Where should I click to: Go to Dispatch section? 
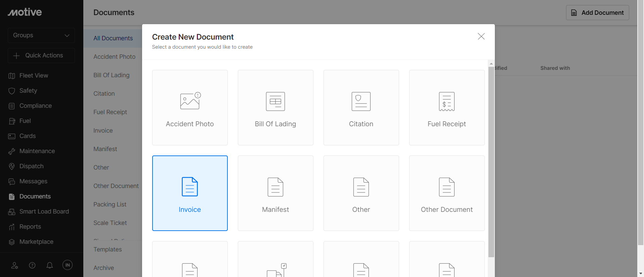coord(32,166)
